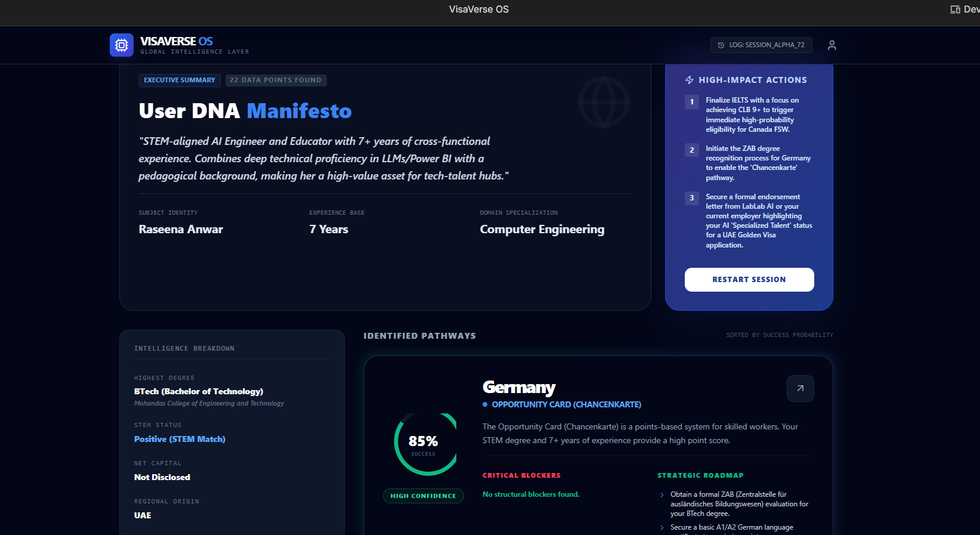Image resolution: width=980 pixels, height=535 pixels.
Task: Click 'User DNA Manifesto' title
Action: pyautogui.click(x=245, y=111)
